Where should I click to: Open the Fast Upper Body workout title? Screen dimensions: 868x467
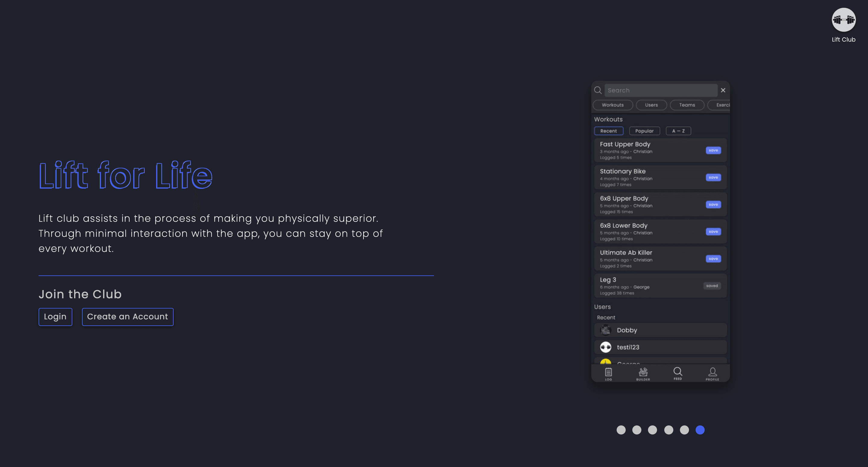pos(625,144)
